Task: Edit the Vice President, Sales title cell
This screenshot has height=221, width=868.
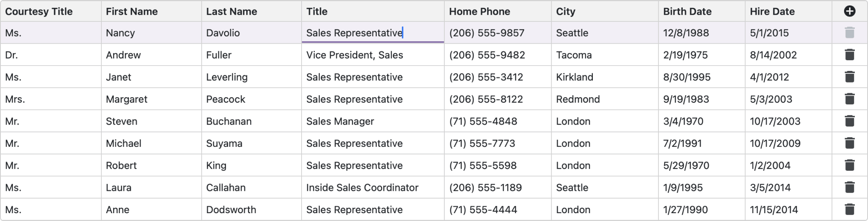Action: point(354,55)
